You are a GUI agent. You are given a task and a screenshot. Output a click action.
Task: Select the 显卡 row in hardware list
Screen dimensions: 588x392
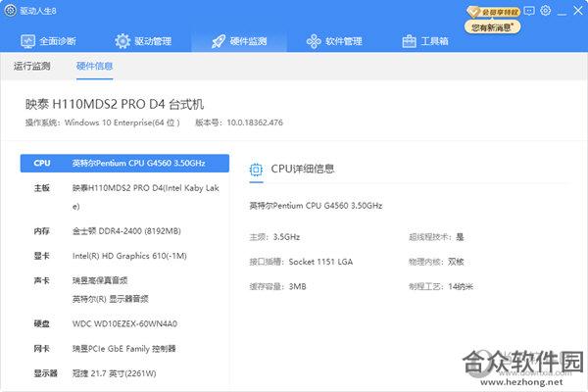124,256
